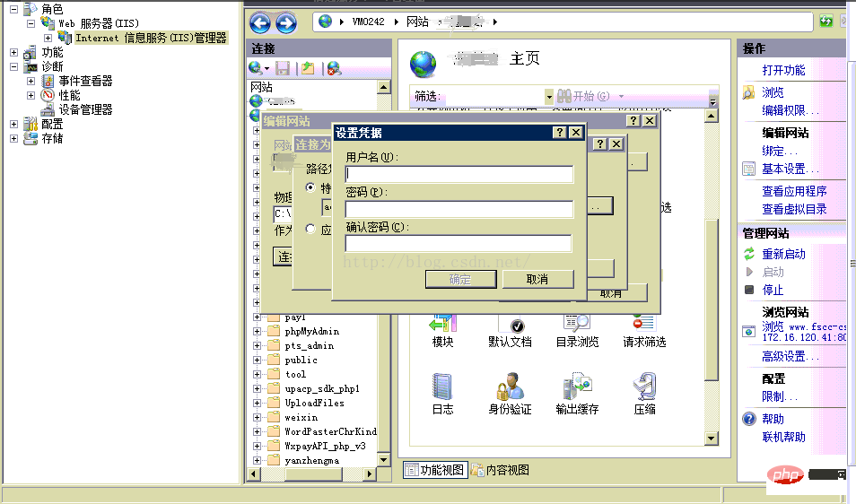856x504 pixels.
Task: Click the 联机帮助 link
Action: (x=783, y=437)
